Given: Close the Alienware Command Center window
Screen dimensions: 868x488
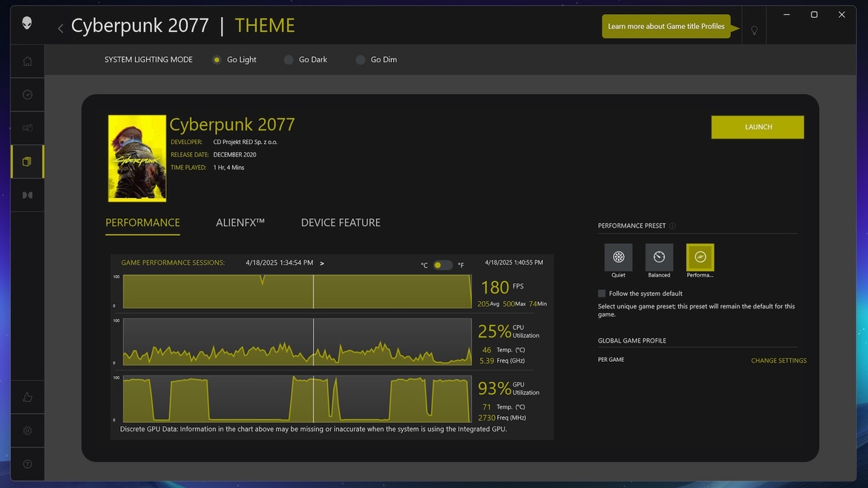Looking at the screenshot, I should point(841,14).
